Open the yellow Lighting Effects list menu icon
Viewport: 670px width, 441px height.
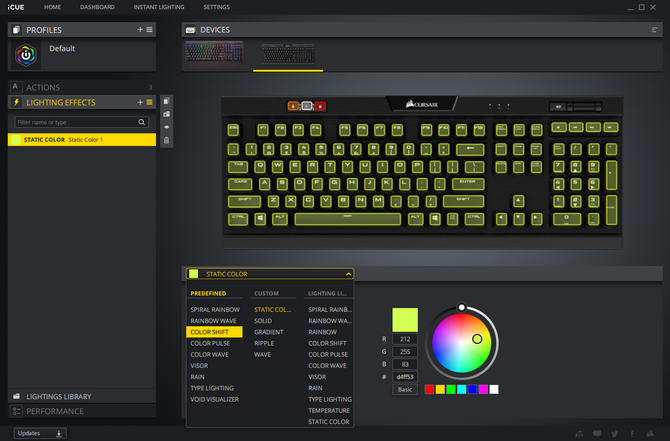click(x=149, y=102)
